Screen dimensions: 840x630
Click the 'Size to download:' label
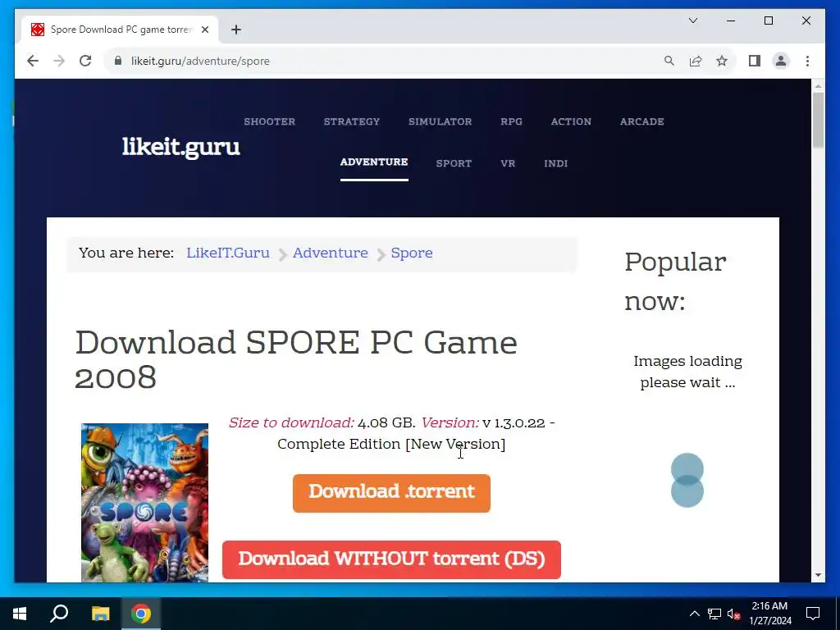(x=291, y=422)
